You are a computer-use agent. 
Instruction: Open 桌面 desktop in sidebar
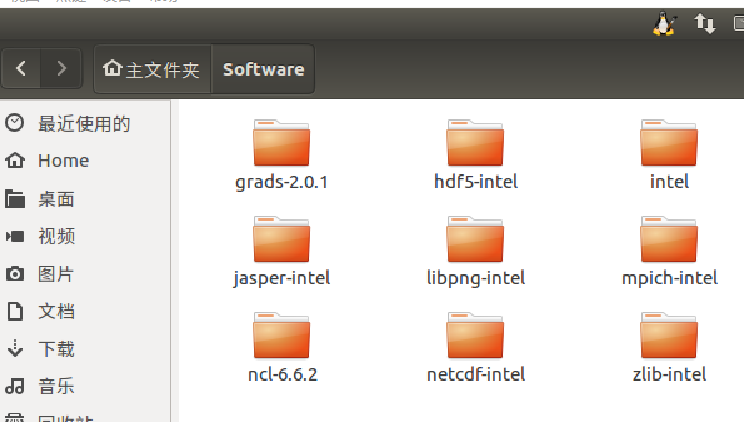click(x=56, y=199)
